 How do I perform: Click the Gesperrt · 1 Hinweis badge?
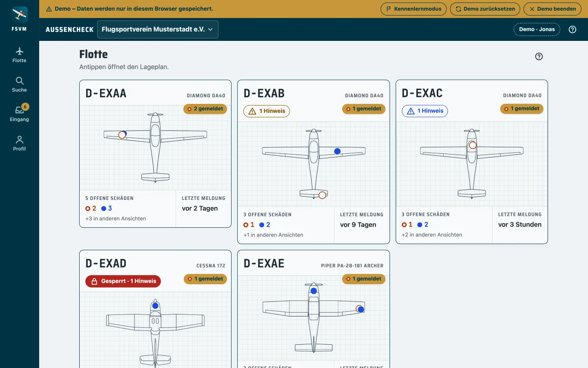[123, 281]
